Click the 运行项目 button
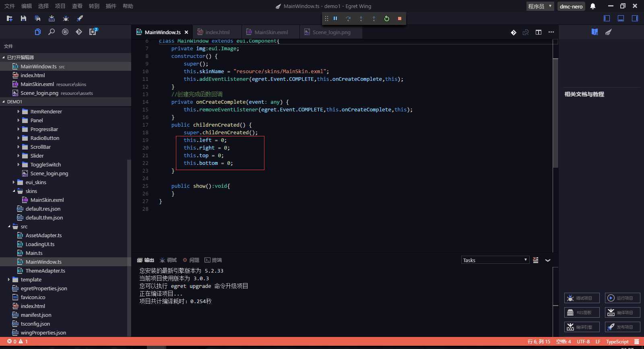Viewport: 644px width, 349px height. tap(623, 298)
